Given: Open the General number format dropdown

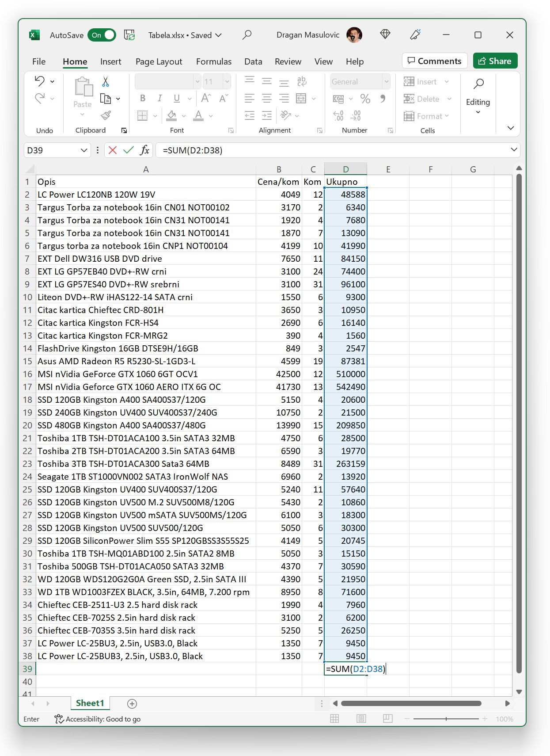Looking at the screenshot, I should (386, 81).
